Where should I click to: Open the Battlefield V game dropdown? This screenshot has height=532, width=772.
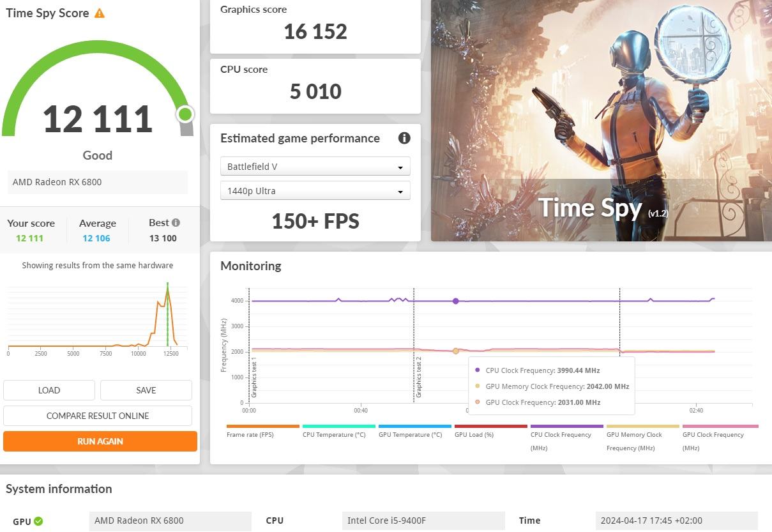(x=315, y=167)
